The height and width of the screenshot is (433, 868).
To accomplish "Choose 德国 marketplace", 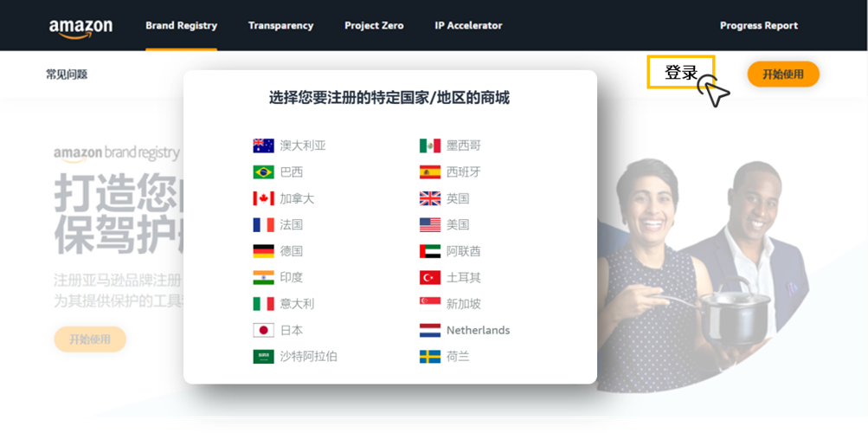I will [x=292, y=251].
